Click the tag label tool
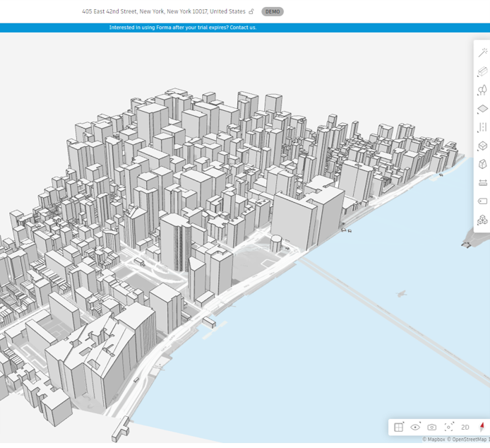490x448 pixels. (x=483, y=201)
